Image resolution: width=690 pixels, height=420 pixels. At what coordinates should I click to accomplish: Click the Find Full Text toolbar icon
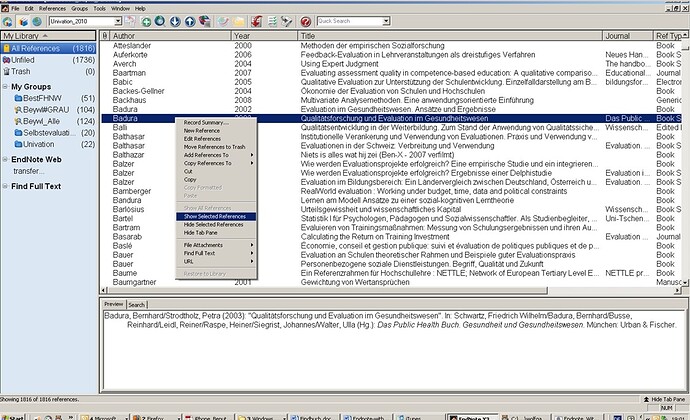pos(205,21)
